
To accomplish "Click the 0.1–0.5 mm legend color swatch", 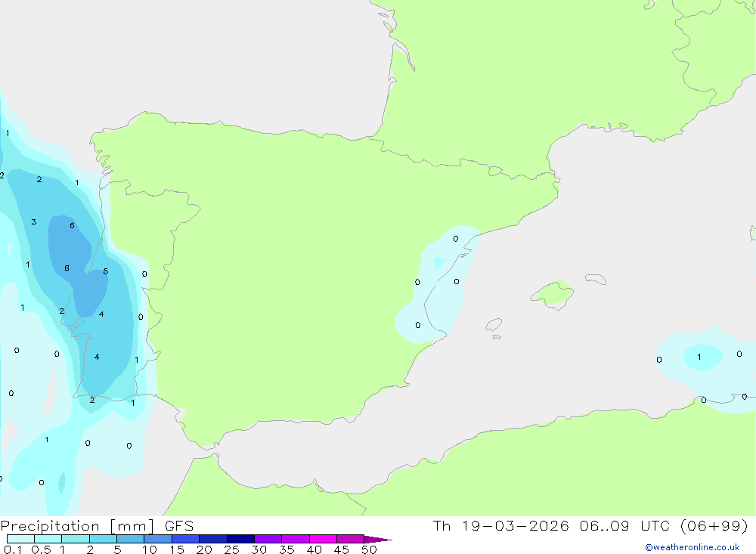I will click(x=20, y=539).
